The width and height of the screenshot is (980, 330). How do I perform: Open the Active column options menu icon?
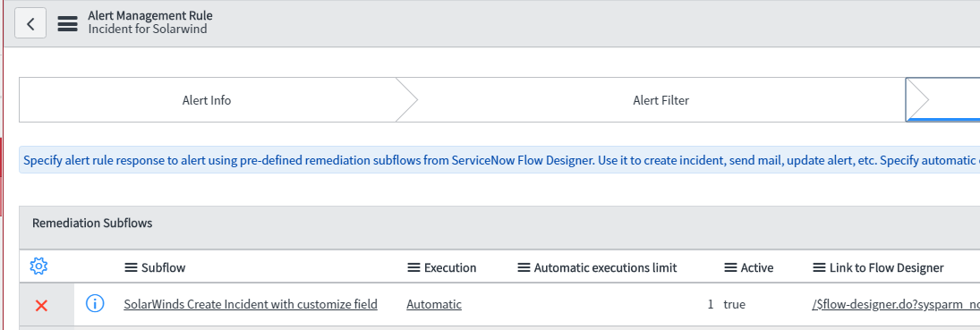coord(730,267)
